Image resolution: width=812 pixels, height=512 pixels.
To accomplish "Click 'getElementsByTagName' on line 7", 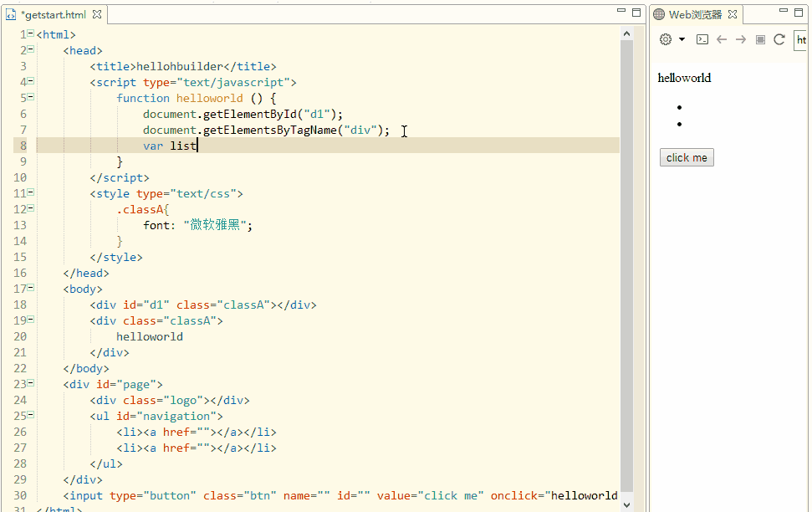I will [x=270, y=130].
